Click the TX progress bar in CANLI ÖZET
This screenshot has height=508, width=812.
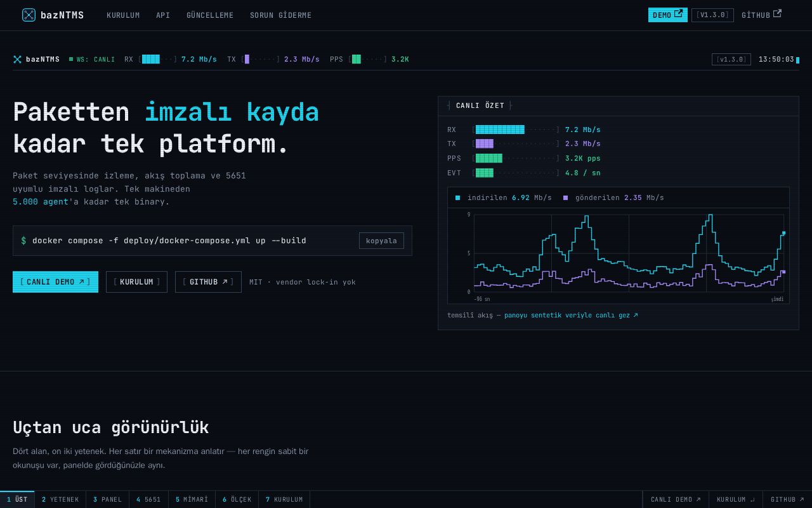pyautogui.click(x=516, y=144)
